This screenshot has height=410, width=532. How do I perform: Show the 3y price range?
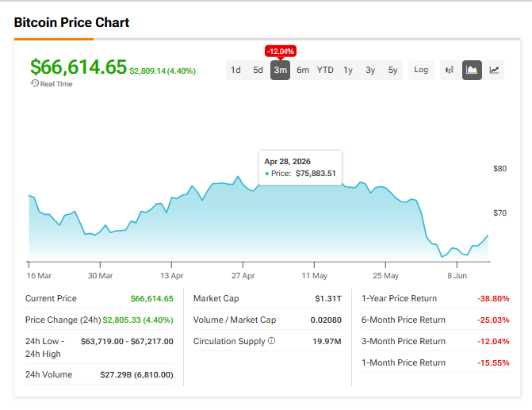coord(370,70)
